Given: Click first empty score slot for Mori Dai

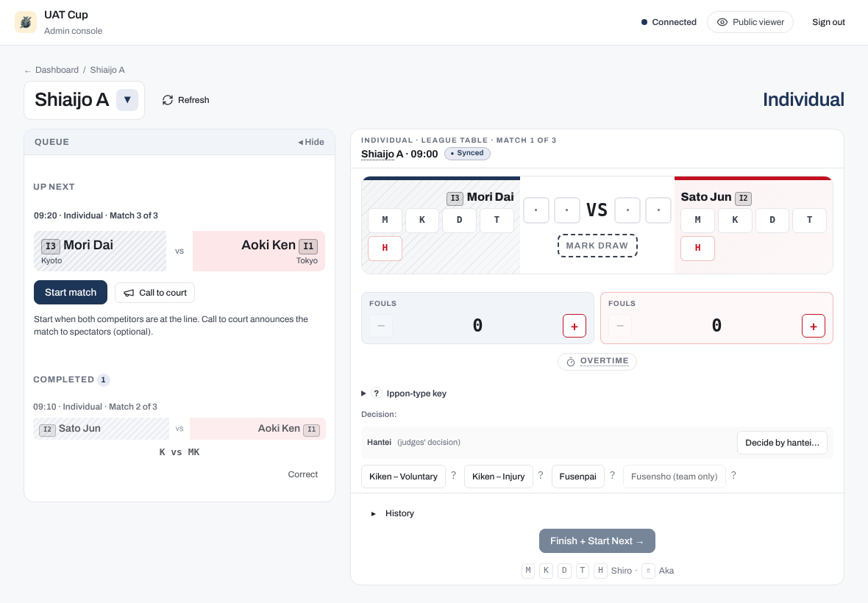Looking at the screenshot, I should click(x=536, y=210).
